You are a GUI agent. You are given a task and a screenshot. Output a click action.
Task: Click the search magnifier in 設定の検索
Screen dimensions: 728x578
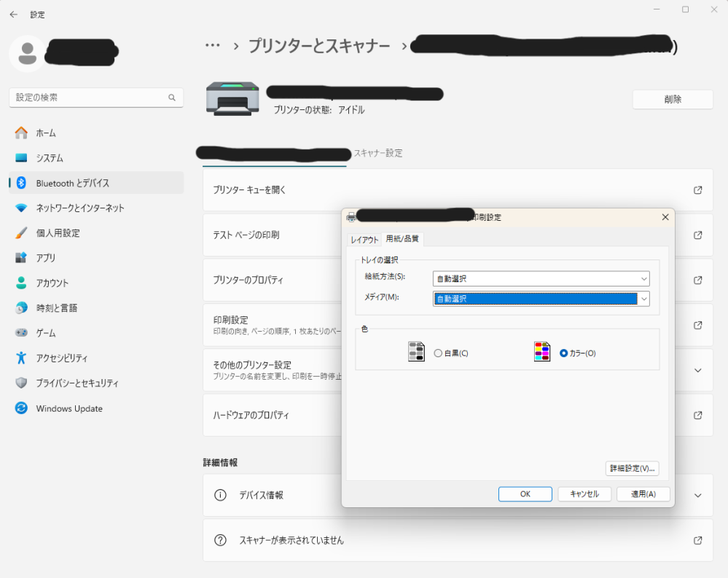coord(172,98)
